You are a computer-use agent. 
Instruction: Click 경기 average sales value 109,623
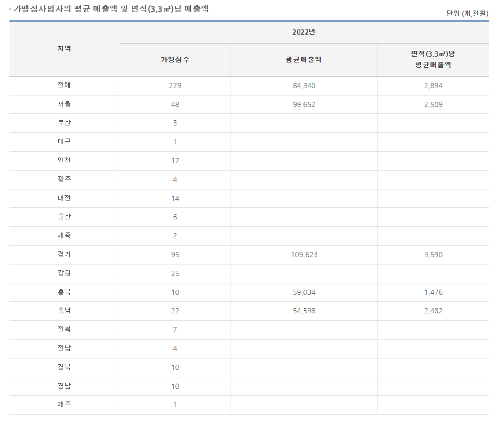pos(304,255)
